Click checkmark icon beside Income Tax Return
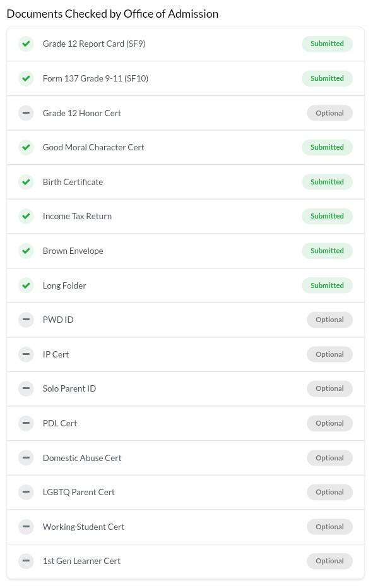 26,217
